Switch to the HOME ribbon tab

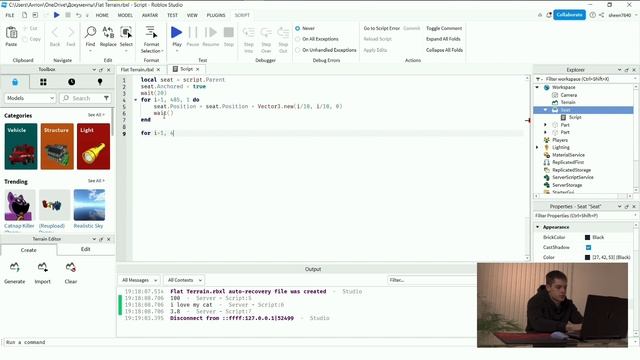tap(102, 15)
